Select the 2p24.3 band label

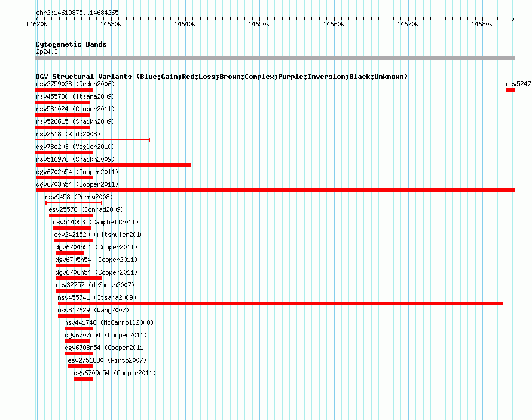tap(47, 51)
